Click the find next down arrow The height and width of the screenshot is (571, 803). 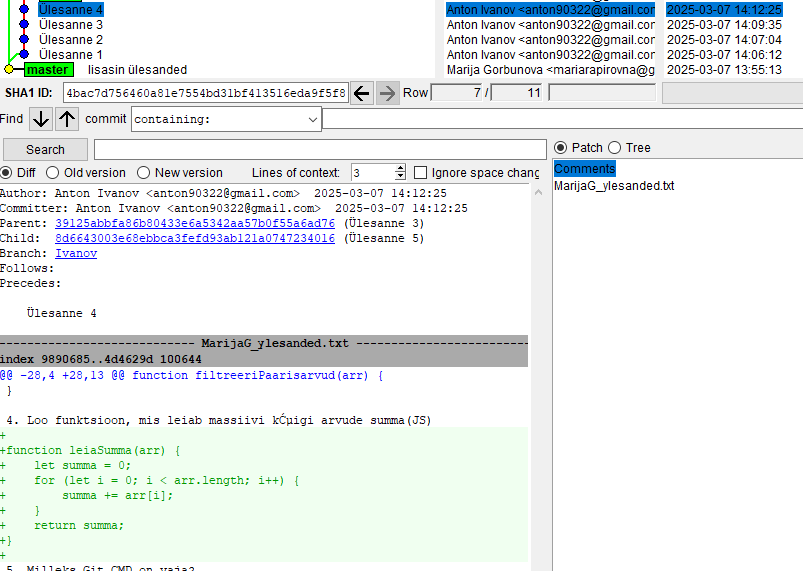click(40, 119)
